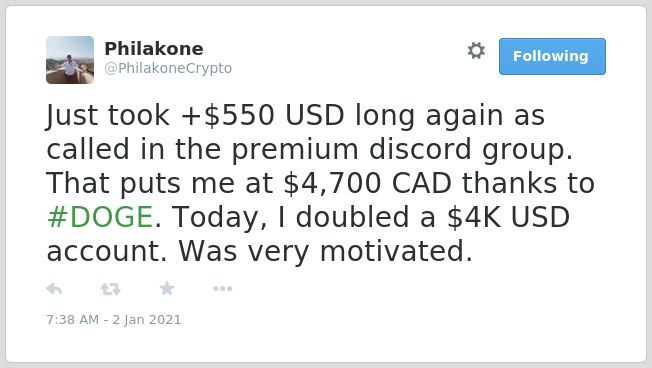Click the word 'premium' in the tweet

point(295,150)
